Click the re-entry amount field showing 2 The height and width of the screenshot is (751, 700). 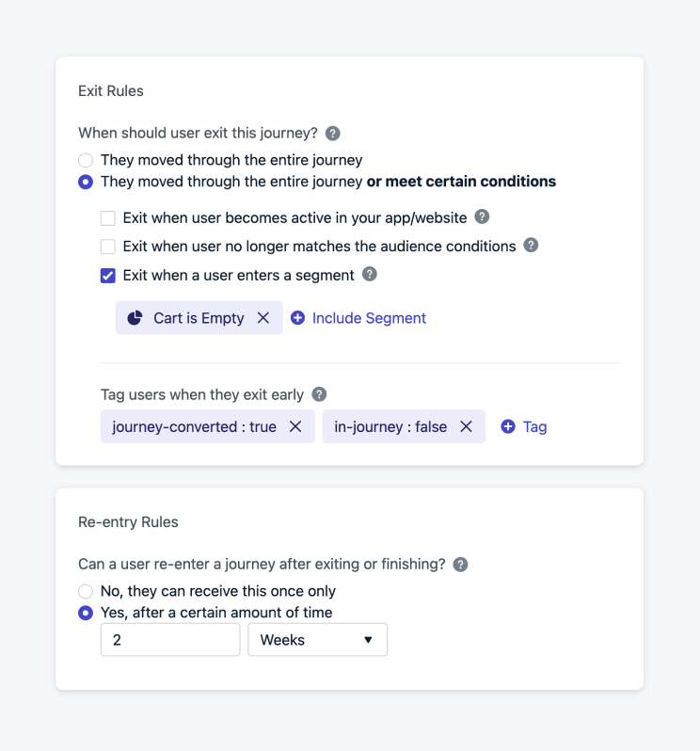[x=170, y=640]
